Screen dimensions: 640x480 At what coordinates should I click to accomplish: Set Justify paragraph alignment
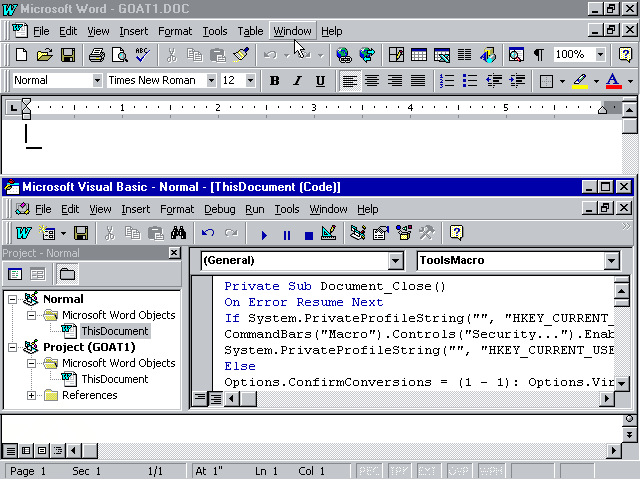418,81
